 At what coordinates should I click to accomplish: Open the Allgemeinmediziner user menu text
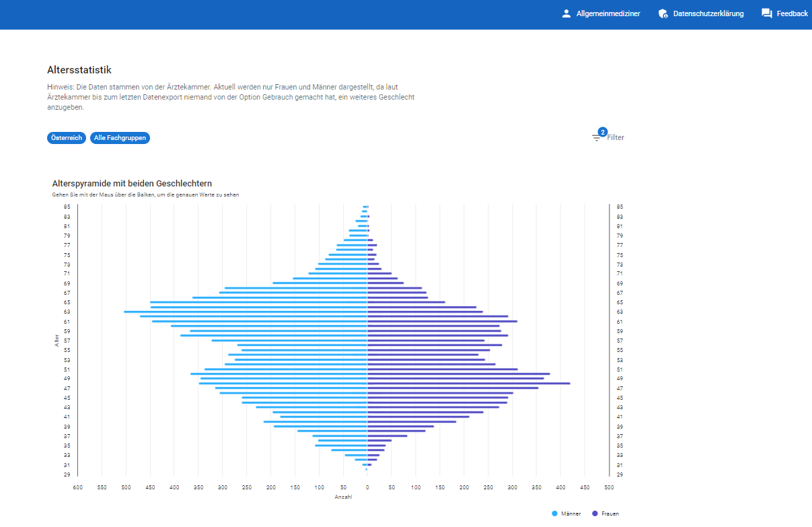click(x=608, y=13)
